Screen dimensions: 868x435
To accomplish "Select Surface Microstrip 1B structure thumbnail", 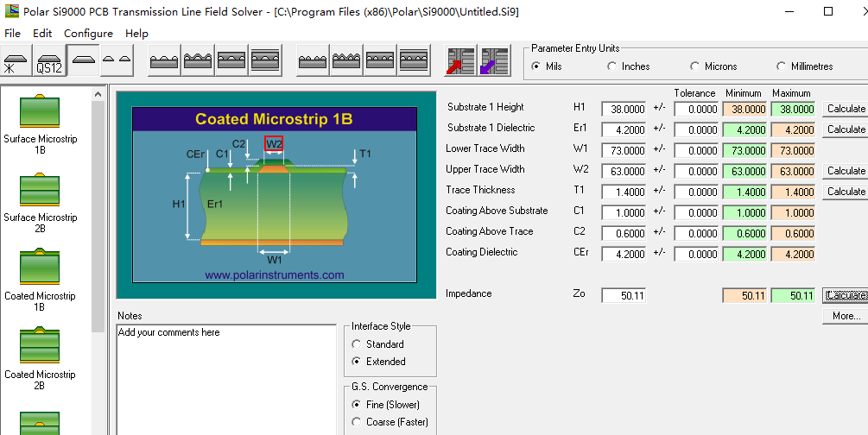I will pyautogui.click(x=40, y=111).
